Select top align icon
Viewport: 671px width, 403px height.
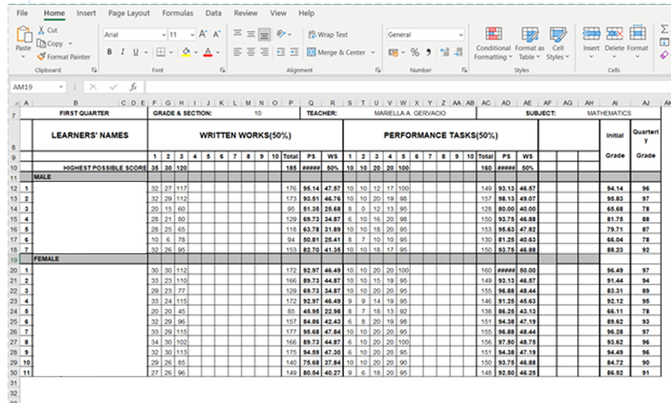(238, 33)
